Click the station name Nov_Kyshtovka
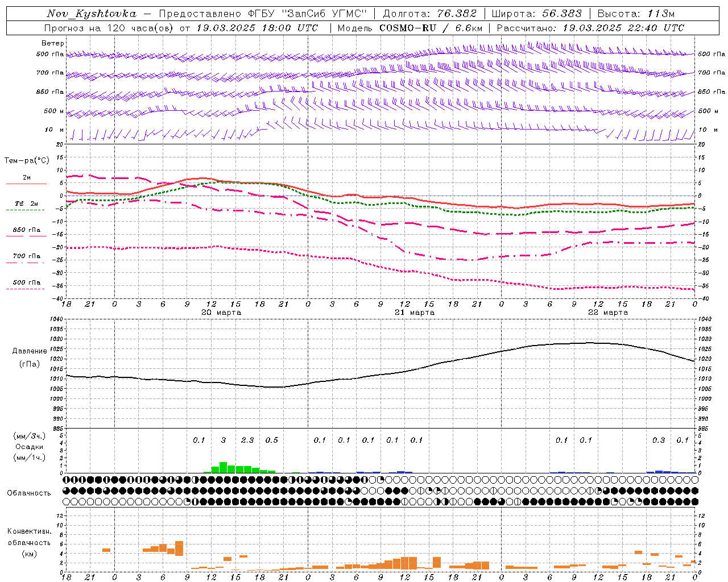Image resolution: width=728 pixels, height=582 pixels. click(x=92, y=14)
